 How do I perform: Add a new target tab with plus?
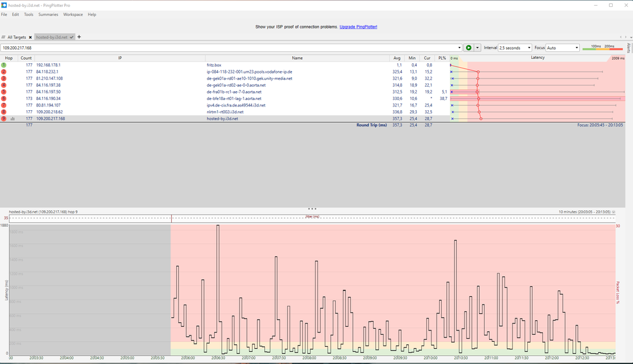coord(79,37)
